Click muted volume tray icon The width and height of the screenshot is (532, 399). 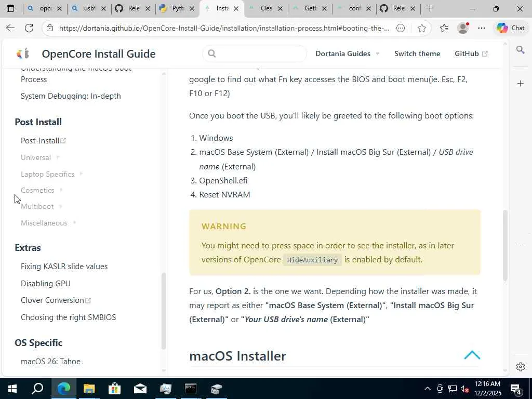coord(464,389)
